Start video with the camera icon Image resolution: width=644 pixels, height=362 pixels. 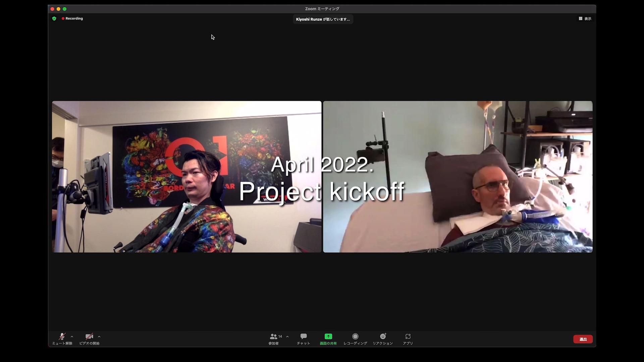89,337
